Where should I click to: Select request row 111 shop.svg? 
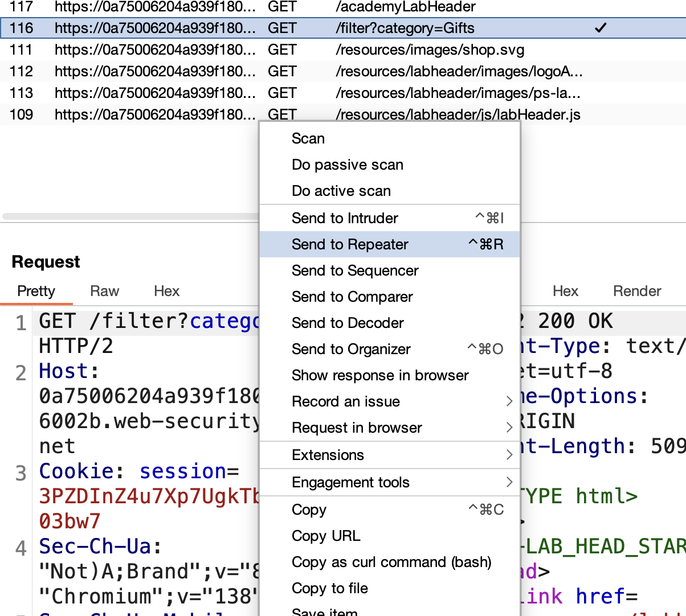tap(343, 50)
